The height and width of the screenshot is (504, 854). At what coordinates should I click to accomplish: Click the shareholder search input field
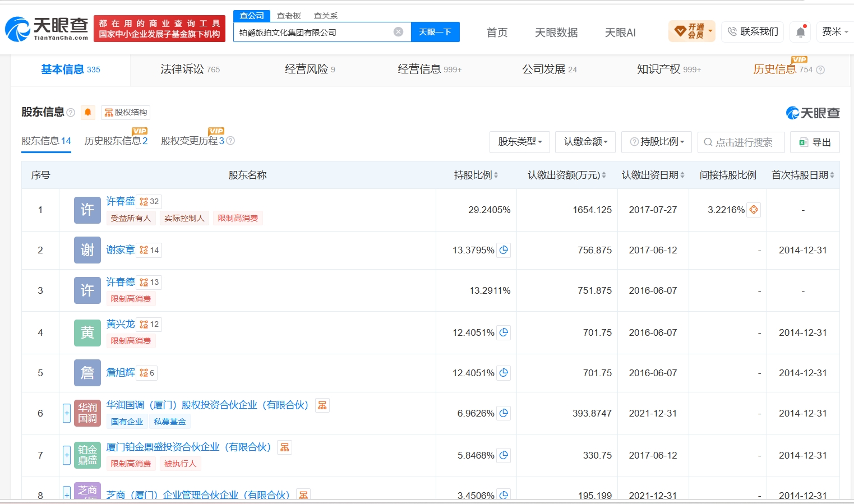(x=741, y=142)
